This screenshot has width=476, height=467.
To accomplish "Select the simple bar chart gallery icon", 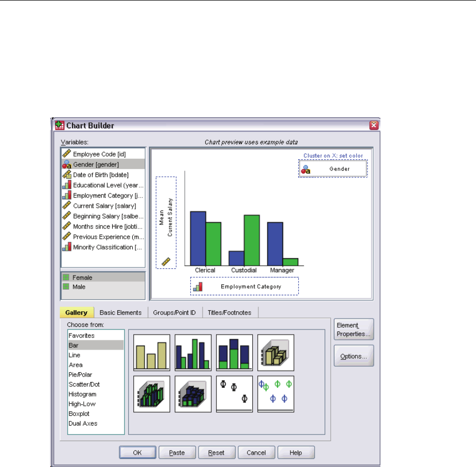I will [x=151, y=353].
